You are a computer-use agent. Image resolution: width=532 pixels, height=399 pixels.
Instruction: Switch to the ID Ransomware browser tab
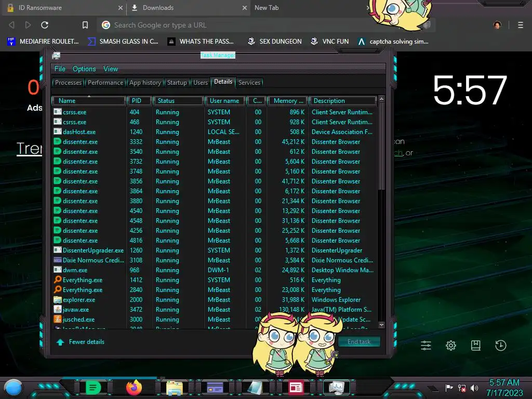[x=64, y=8]
